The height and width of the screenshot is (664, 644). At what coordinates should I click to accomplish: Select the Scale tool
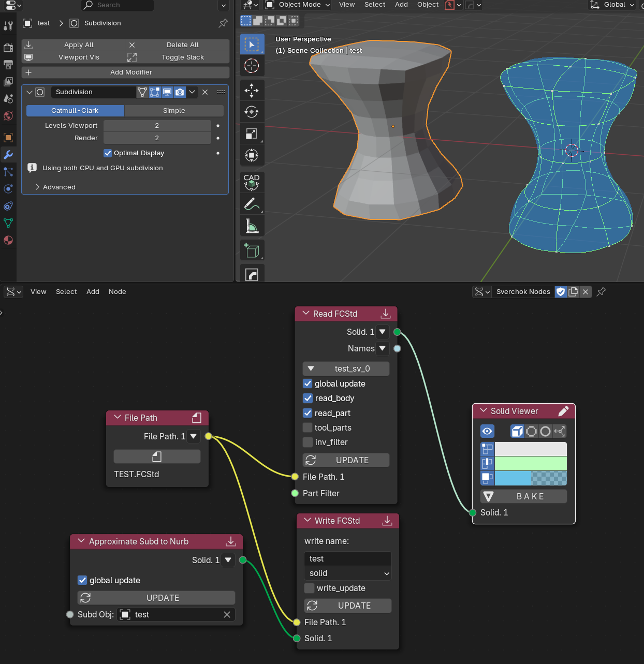coord(252,134)
